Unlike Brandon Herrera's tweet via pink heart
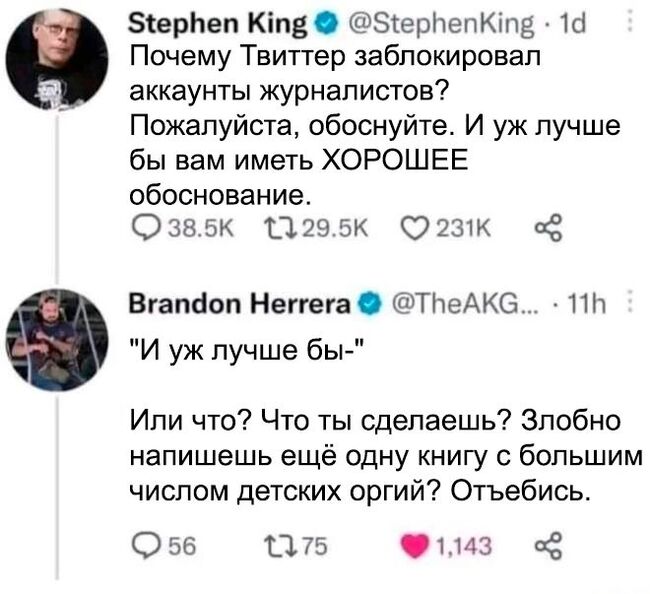The width and height of the screenshot is (650, 594). [x=411, y=544]
